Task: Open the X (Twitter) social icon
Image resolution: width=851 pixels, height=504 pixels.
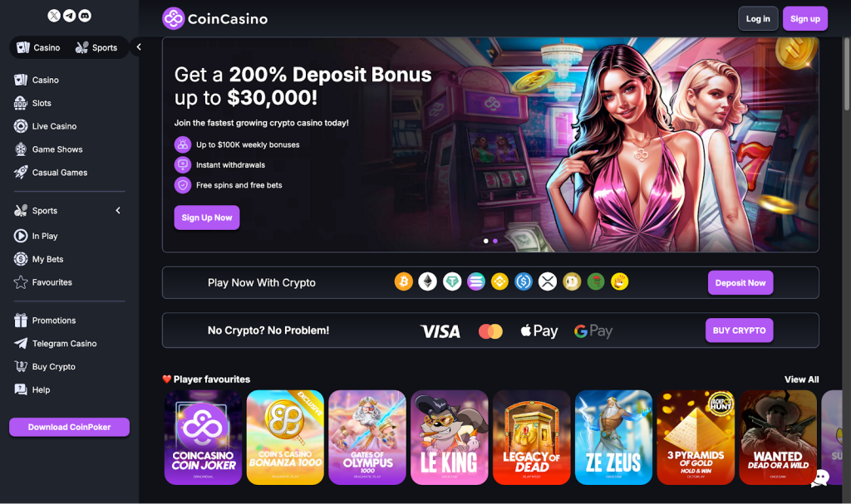Action: click(x=54, y=16)
